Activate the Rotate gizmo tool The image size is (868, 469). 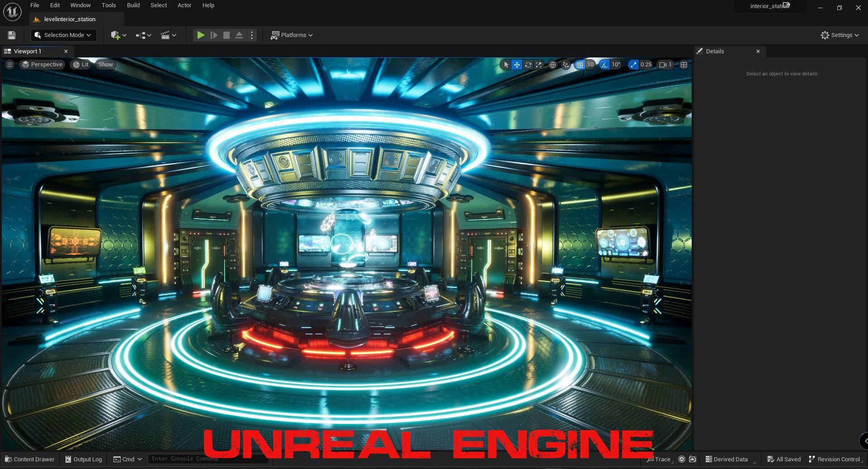528,65
